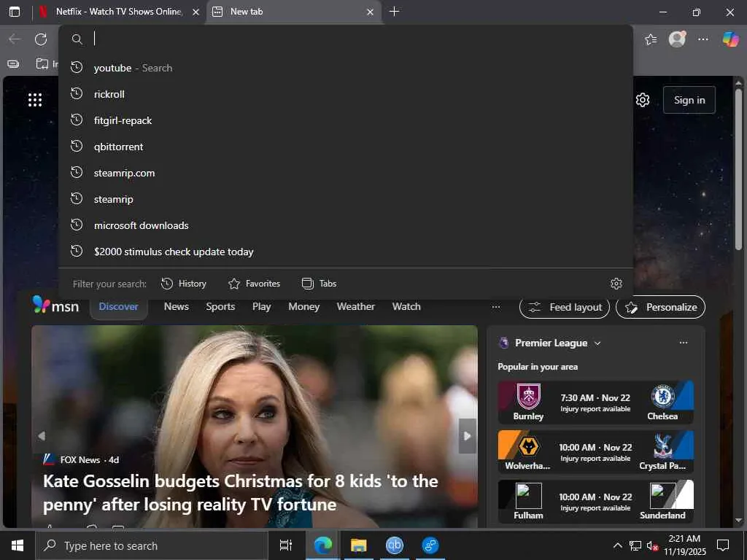Screen dimensions: 747x560
Task: Open the Fulham vs Sunderland match card
Action: 595,502
